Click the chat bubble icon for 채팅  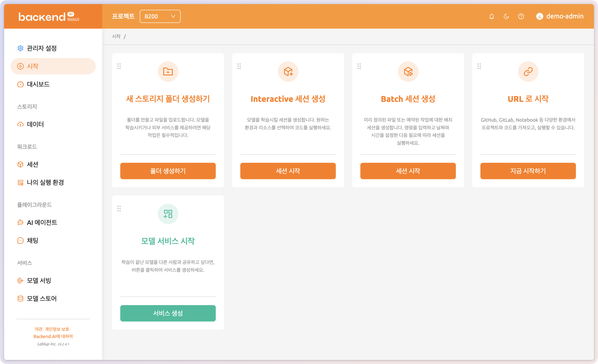pos(20,240)
